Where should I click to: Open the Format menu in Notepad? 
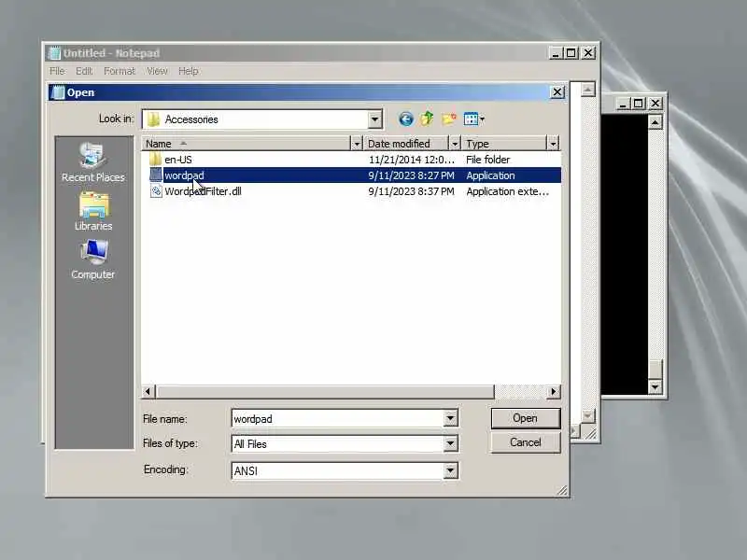point(120,71)
